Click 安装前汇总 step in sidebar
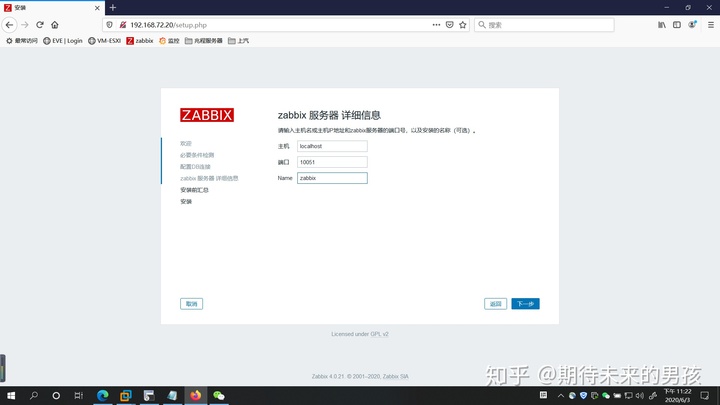 (194, 190)
